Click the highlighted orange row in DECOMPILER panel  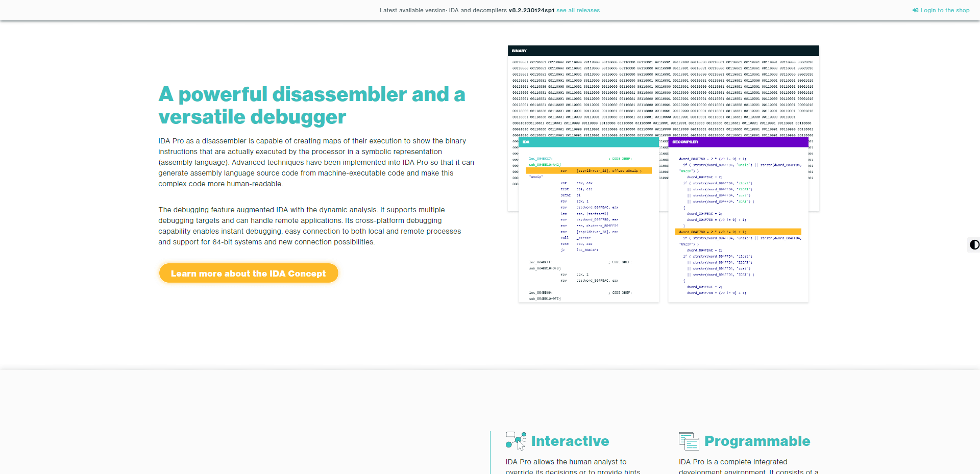point(738,232)
